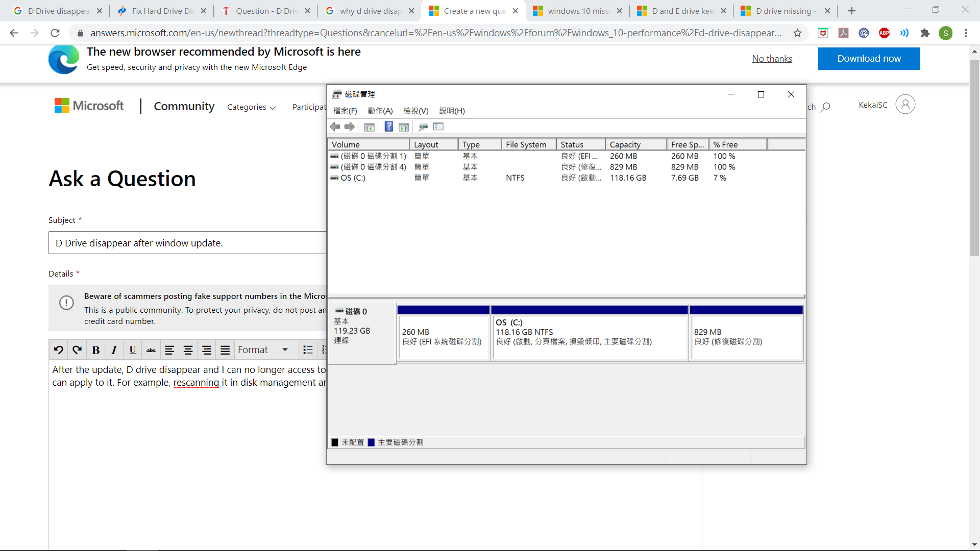This screenshot has height=551, width=980.
Task: Click the Download now button
Action: 869,58
